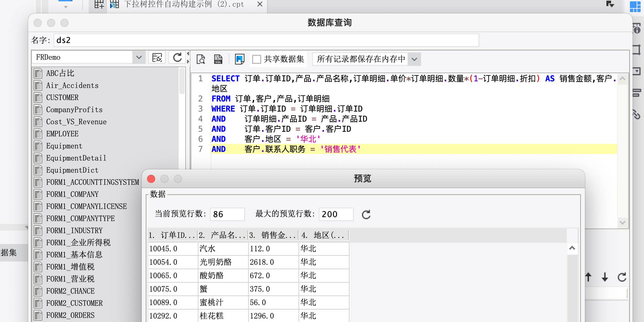Click the 当前预览行数 field showing 86

(x=227, y=214)
